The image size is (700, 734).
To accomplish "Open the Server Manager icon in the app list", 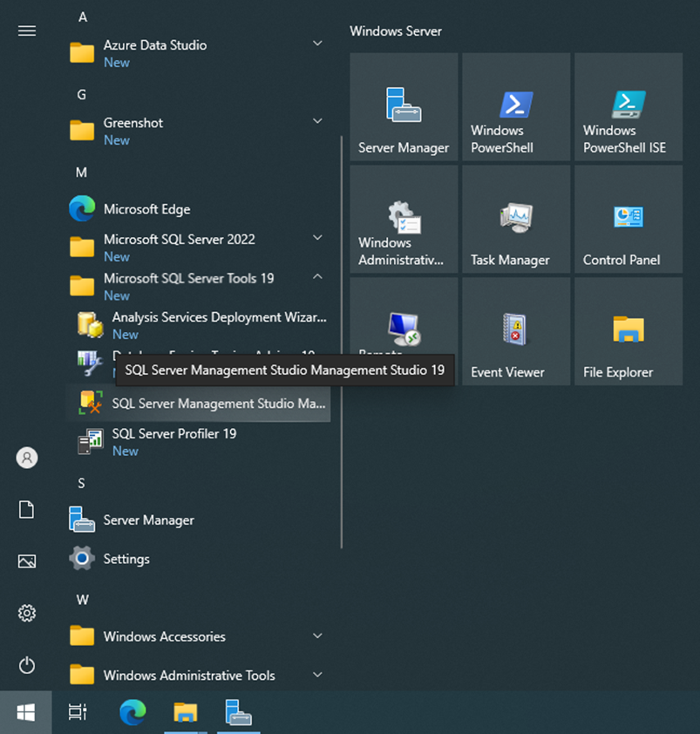I will [x=82, y=520].
